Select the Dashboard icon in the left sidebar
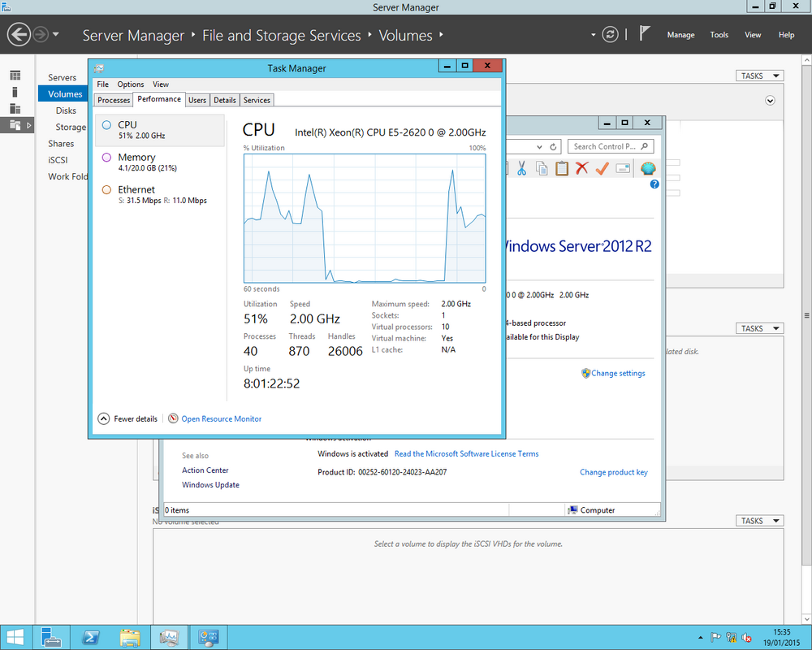This screenshot has width=812, height=650. (15, 76)
